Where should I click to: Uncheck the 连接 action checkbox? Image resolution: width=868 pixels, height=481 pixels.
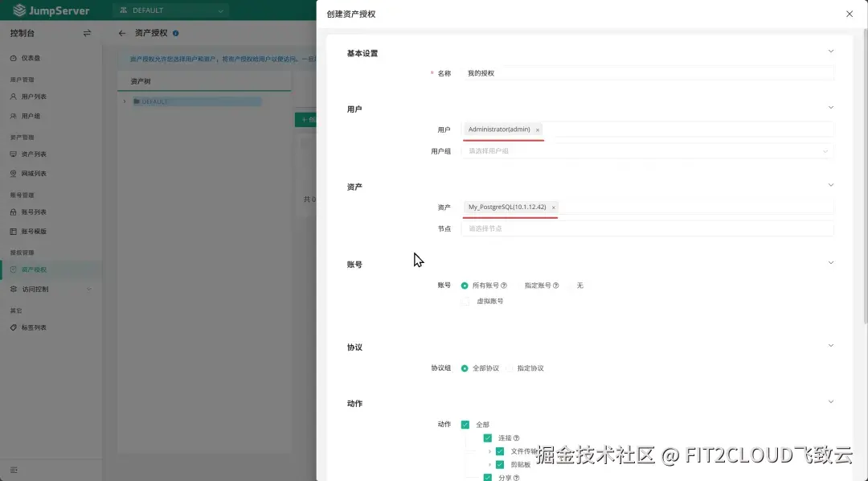tap(488, 438)
